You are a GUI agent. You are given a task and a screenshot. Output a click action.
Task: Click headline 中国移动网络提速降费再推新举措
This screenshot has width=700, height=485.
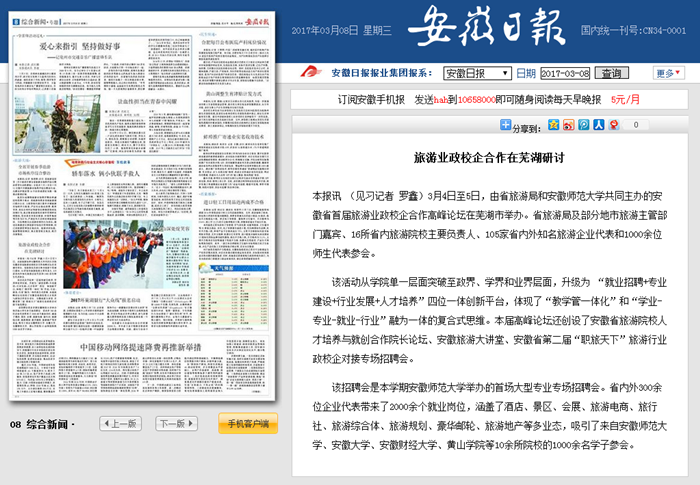coord(141,347)
